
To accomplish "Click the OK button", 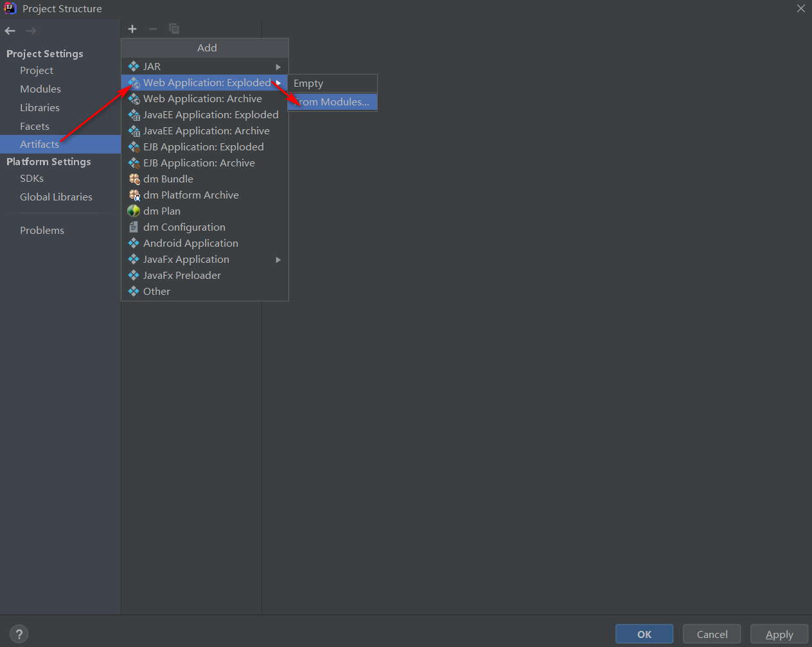I will tap(644, 634).
